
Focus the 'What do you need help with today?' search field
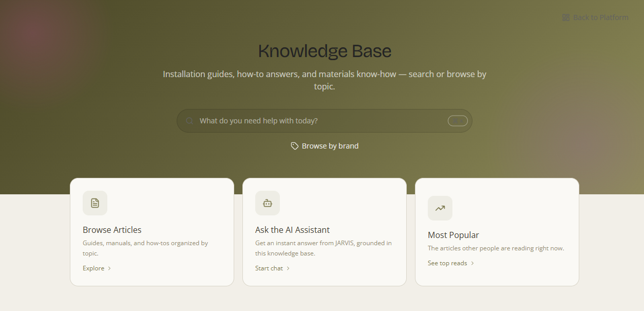tap(324, 121)
